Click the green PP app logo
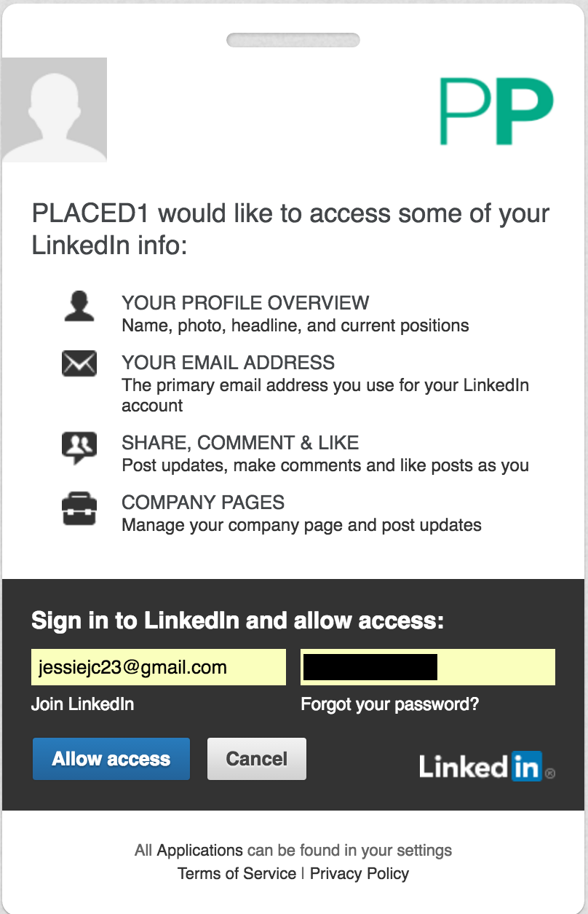Screen dimensions: 588x914 (497, 111)
